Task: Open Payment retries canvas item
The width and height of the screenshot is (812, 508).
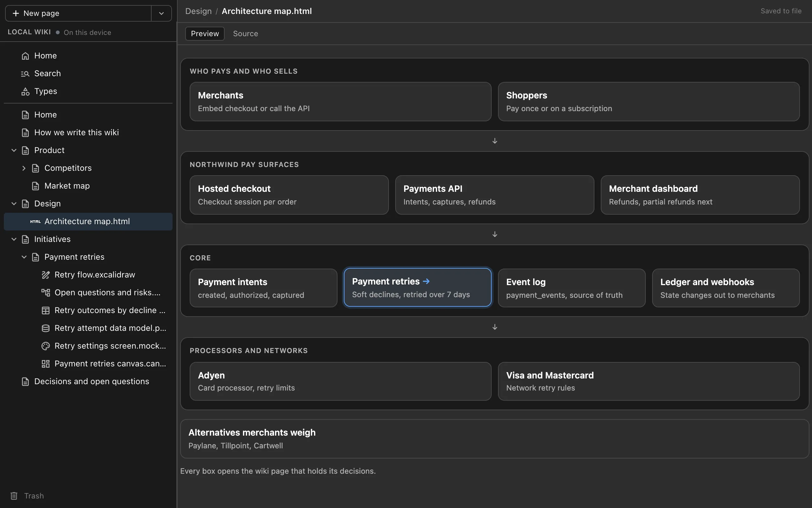Action: coord(88,364)
